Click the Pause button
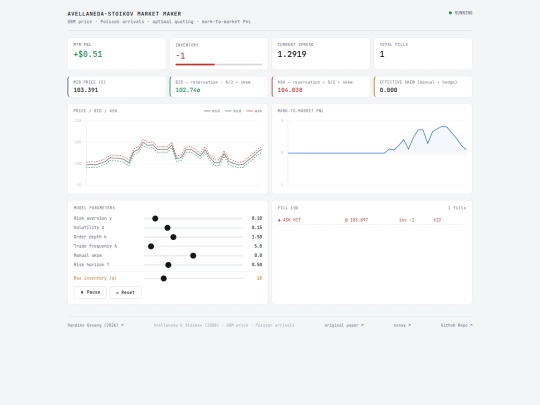This screenshot has width=540, height=405. 90,292
